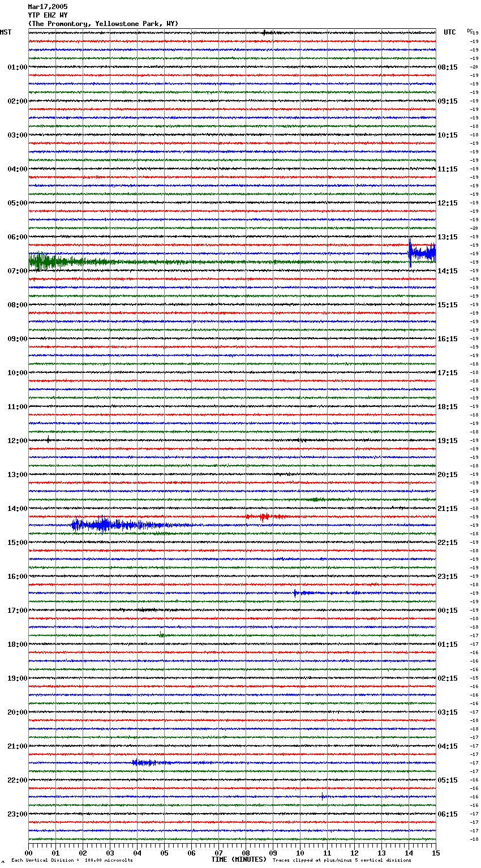
Task: Click the 10:15 UTC time label
Action: point(448,135)
